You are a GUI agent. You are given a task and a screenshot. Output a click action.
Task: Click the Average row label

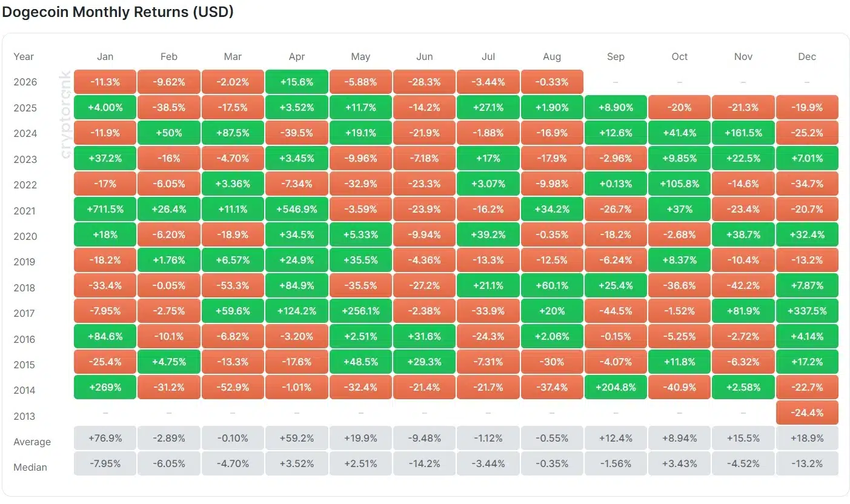pyautogui.click(x=32, y=442)
